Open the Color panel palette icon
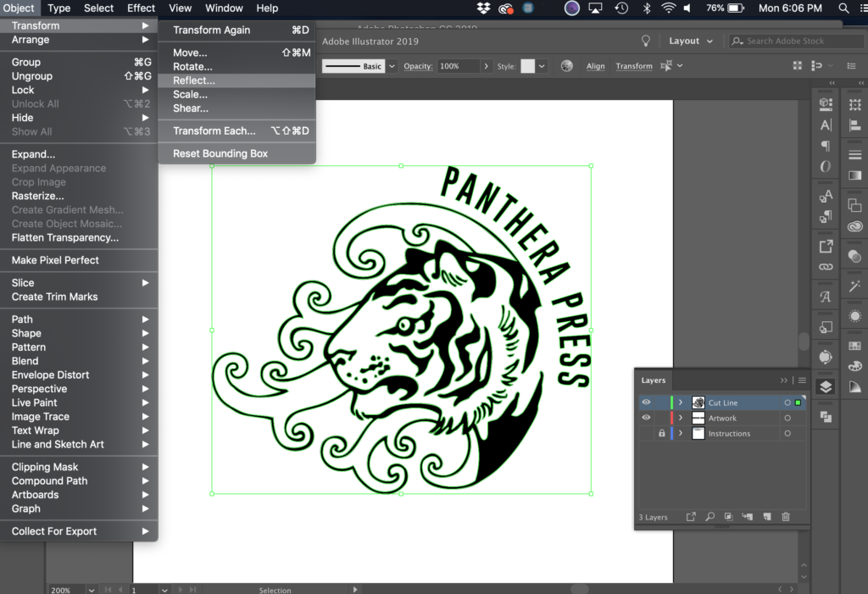Viewport: 868px width, 594px height. coord(854,366)
